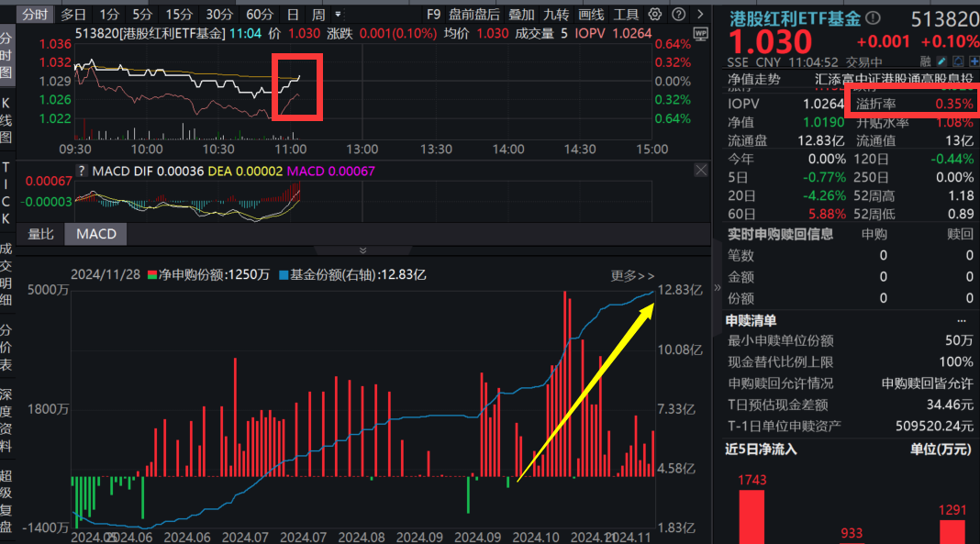Collapse the lower panel with double-chevron
This screenshot has width=980, height=544.
(362, 250)
